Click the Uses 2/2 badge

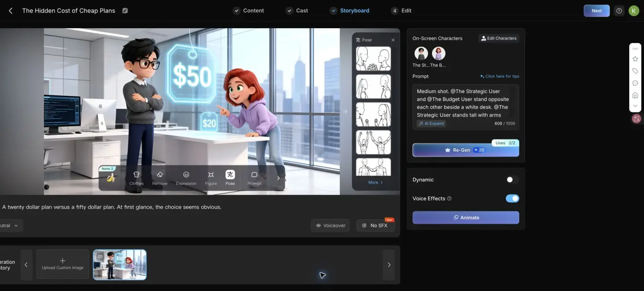coord(505,143)
